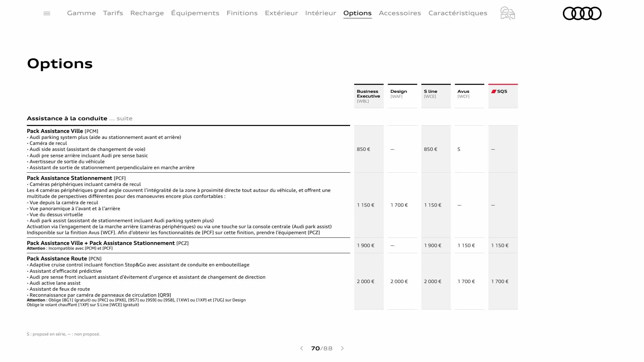The height and width of the screenshot is (362, 644).
Task: Click 1 900 € under S line
Action: click(x=432, y=246)
